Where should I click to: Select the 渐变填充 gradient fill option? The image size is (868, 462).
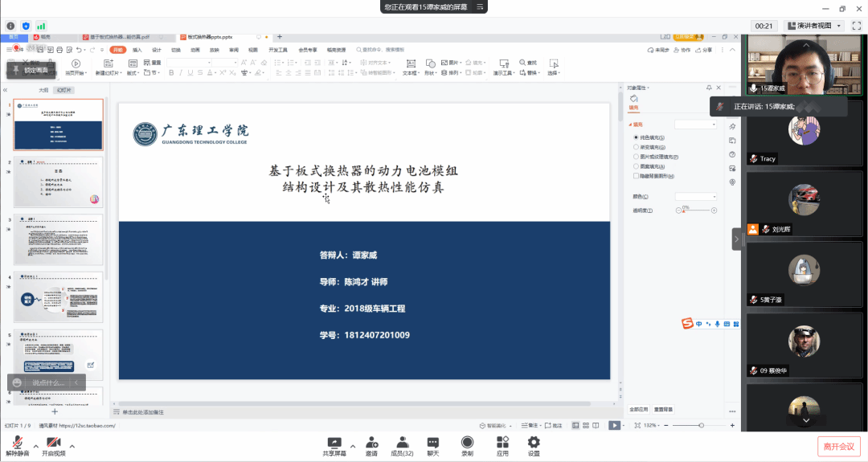(x=636, y=148)
